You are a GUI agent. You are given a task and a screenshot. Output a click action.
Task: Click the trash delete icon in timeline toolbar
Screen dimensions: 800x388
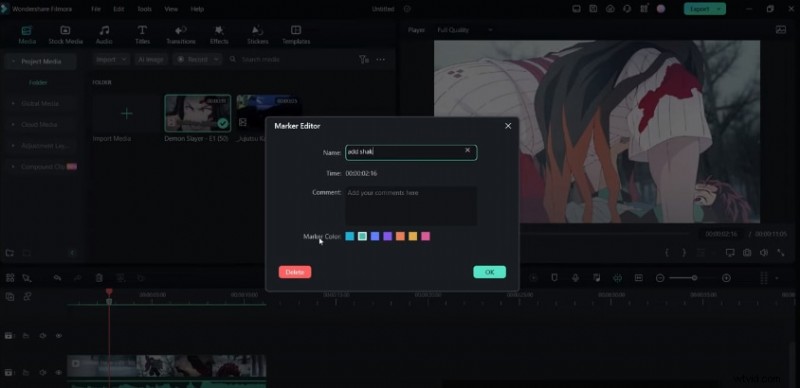pyautogui.click(x=99, y=278)
